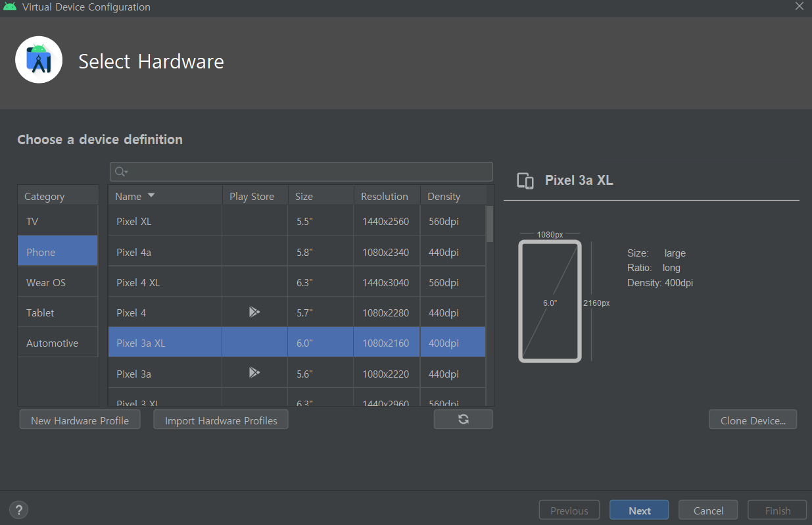Select the Pixel 3a device name
Screen dimensions: 812x525
133,374
